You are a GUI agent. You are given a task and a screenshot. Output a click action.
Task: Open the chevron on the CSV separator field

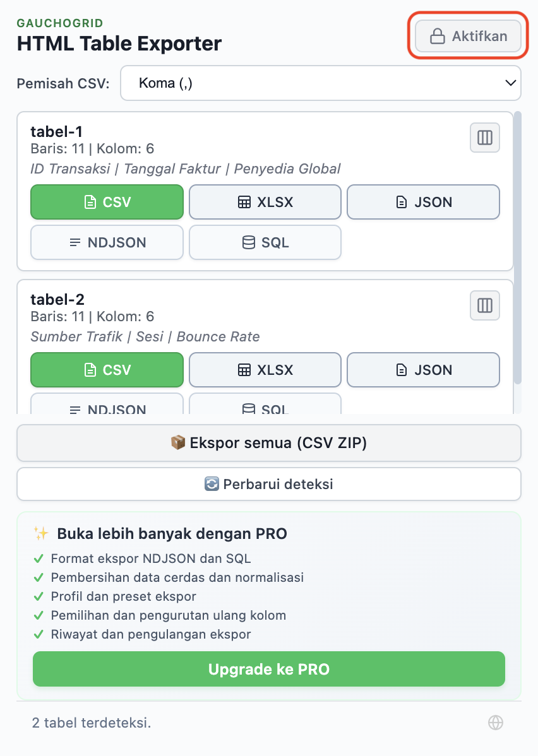(511, 83)
